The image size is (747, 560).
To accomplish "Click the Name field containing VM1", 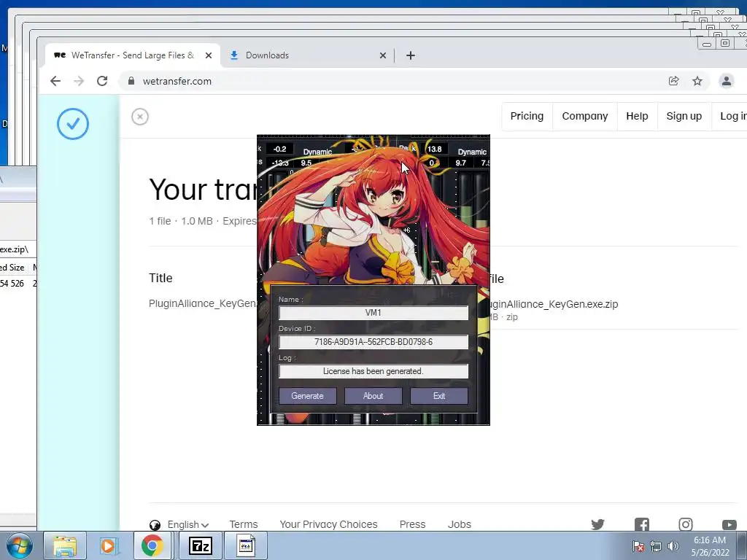I will coord(373,313).
